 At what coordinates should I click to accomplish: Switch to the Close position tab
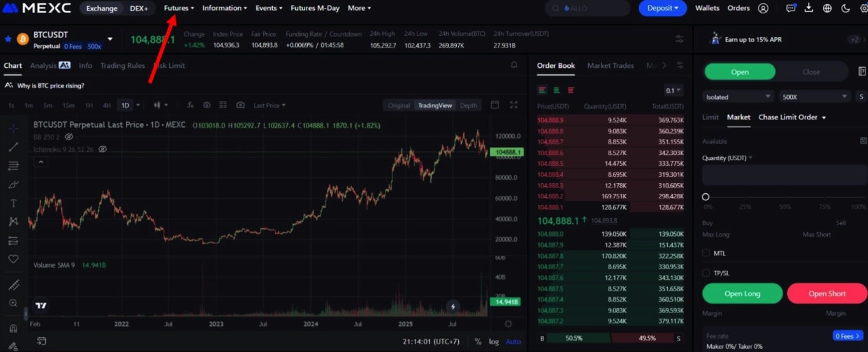tap(811, 72)
